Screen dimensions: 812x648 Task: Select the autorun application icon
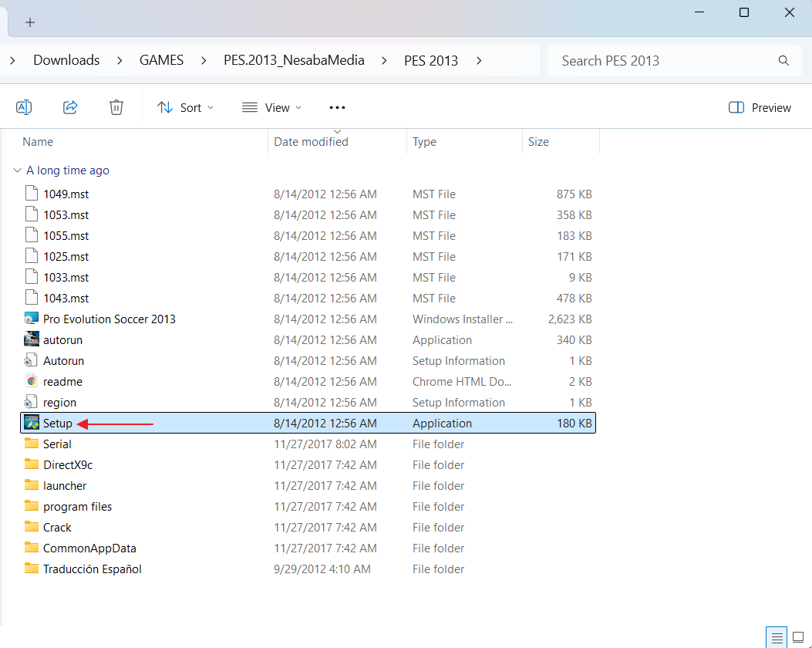32,339
